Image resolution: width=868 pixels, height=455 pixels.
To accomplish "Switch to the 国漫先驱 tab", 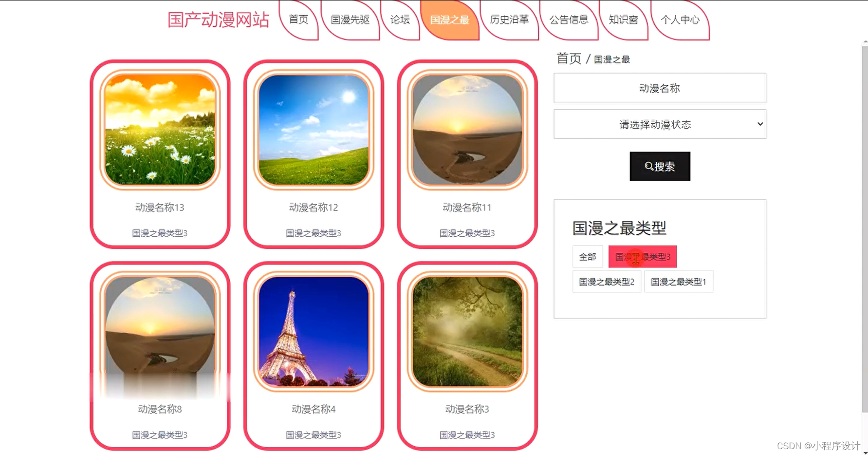I will [350, 20].
